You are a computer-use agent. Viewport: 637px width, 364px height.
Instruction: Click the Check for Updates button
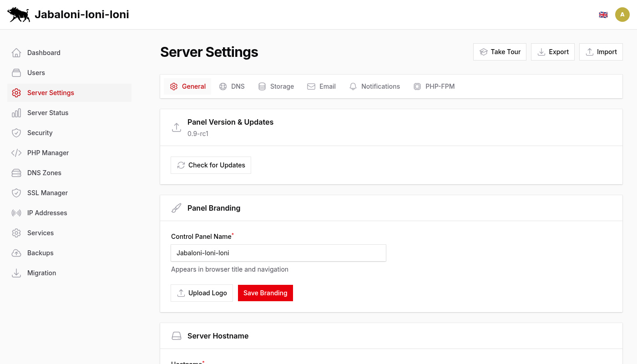pyautogui.click(x=211, y=165)
